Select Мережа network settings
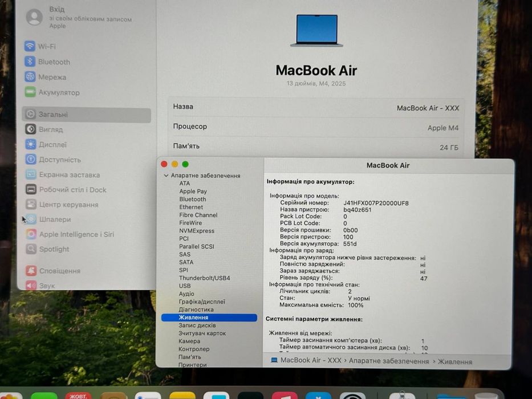This screenshot has width=532, height=399. [x=46, y=77]
